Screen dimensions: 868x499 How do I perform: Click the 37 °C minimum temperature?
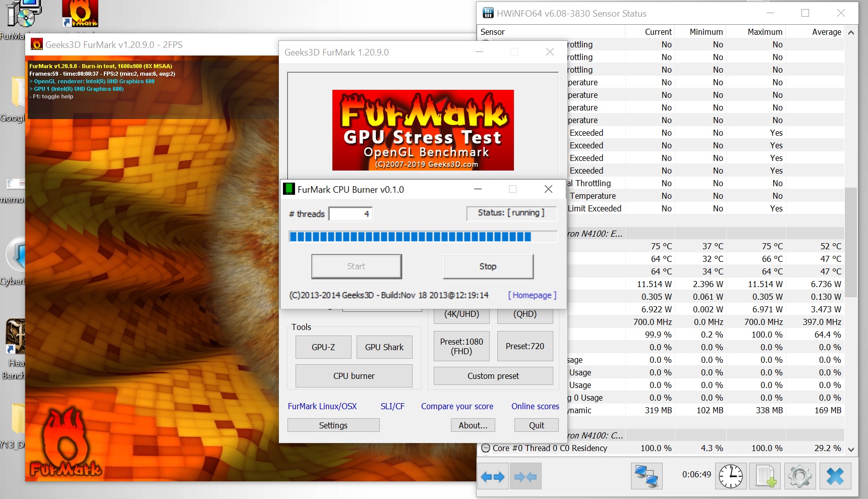pos(713,246)
